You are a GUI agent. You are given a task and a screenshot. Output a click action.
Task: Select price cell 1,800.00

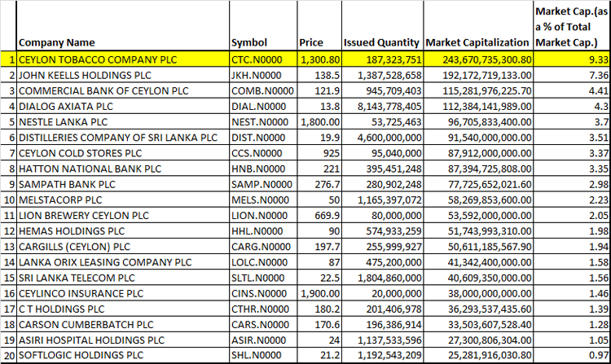click(319, 122)
